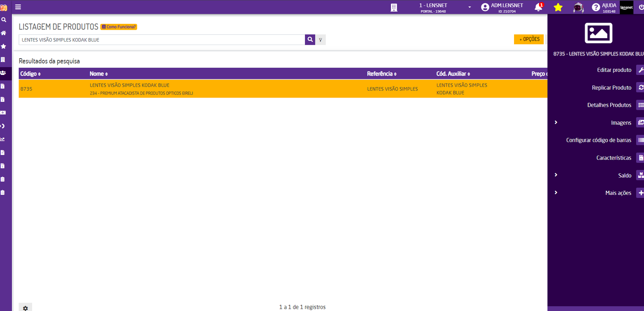Expand the Imagens submenu chevron

pyautogui.click(x=556, y=123)
